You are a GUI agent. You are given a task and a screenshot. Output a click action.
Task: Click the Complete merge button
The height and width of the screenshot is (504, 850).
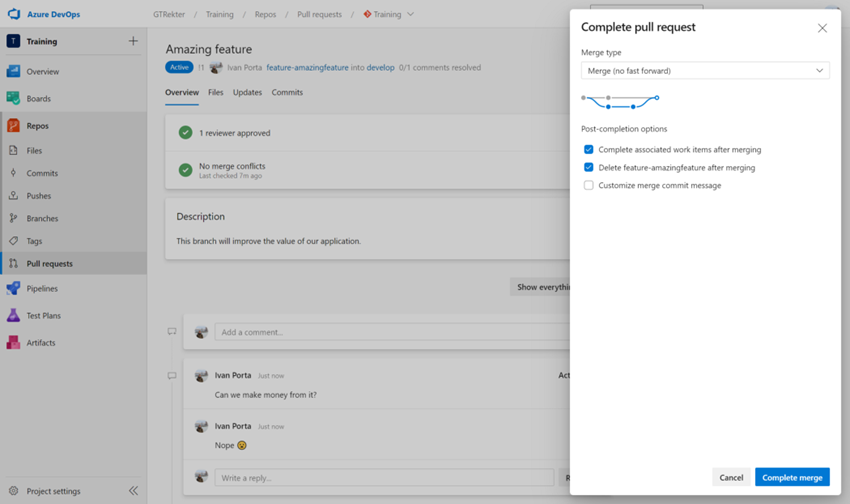792,477
